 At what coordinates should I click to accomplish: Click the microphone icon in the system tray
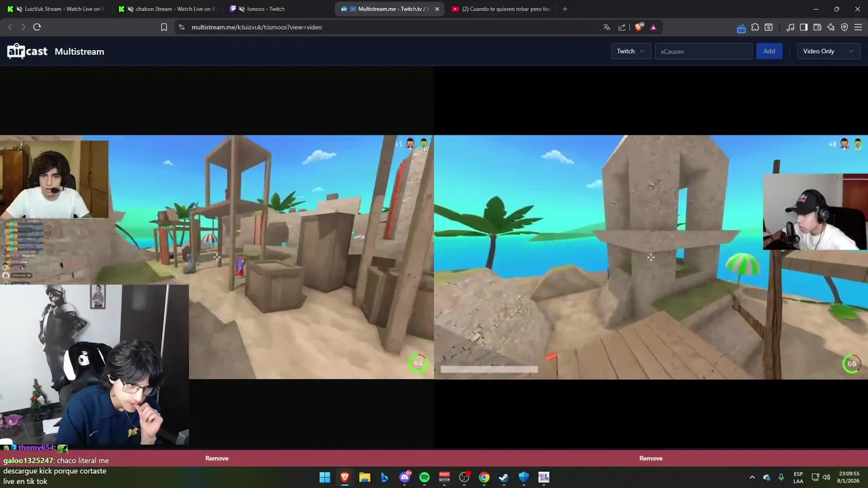[781, 477]
